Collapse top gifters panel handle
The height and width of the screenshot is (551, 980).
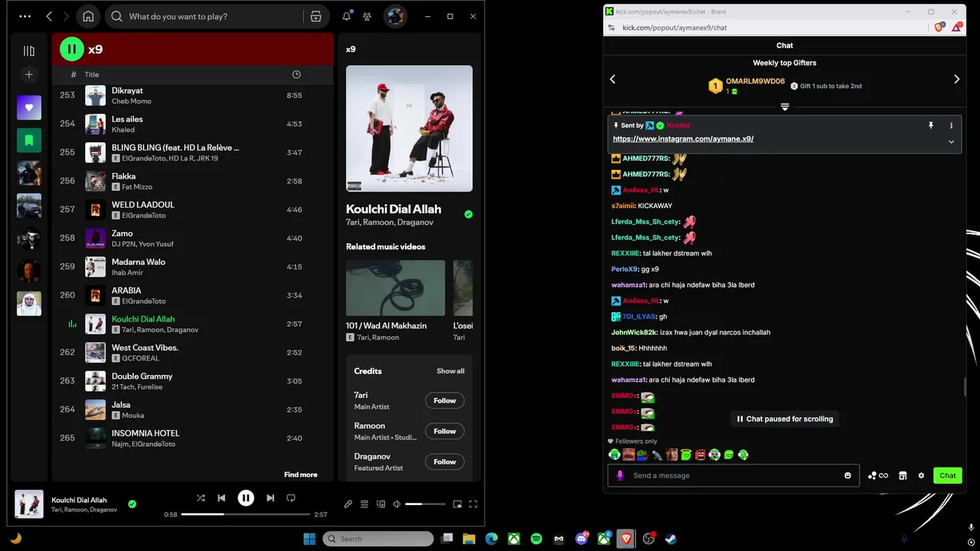[x=785, y=106]
